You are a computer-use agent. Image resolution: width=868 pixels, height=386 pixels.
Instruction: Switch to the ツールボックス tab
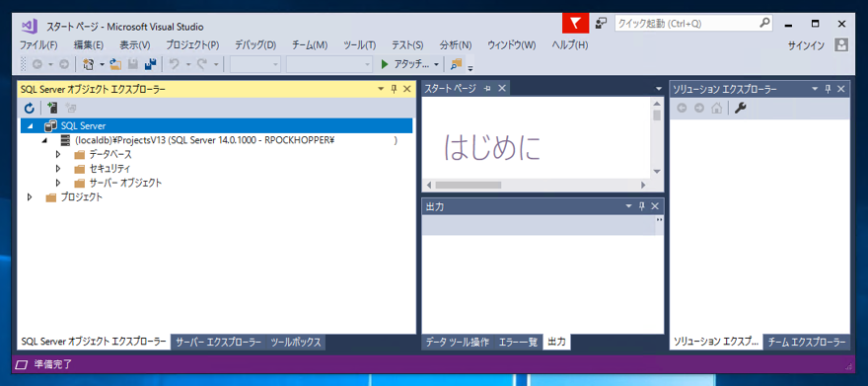point(296,343)
